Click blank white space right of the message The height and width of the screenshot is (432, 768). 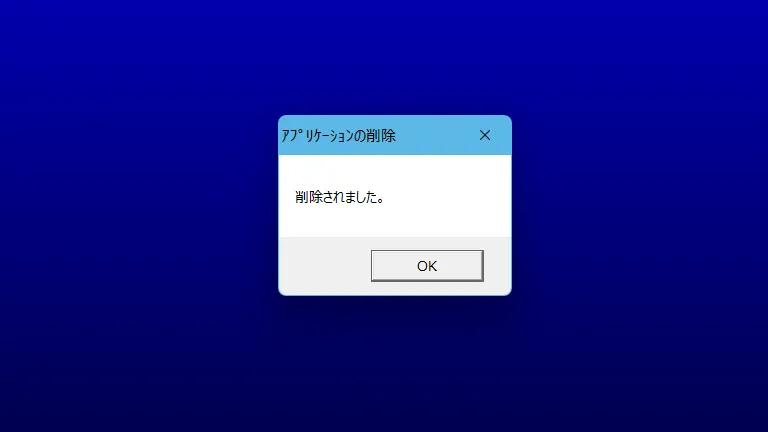[x=448, y=197]
